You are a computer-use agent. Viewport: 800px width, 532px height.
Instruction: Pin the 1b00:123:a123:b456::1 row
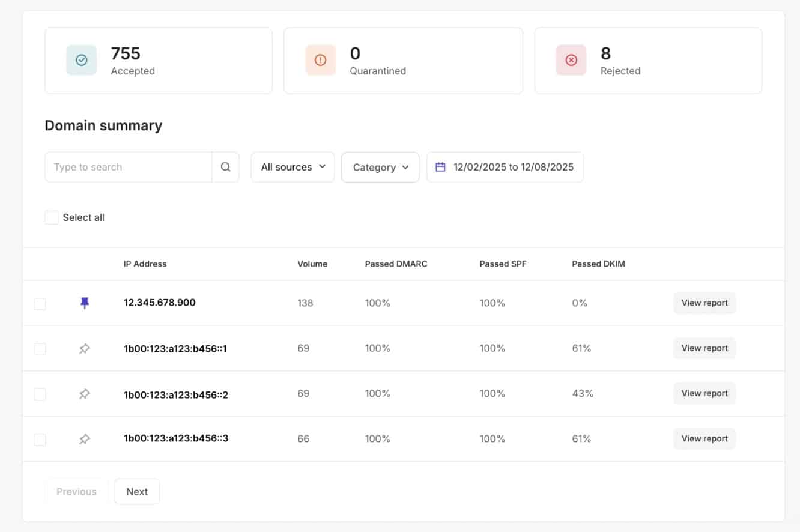click(85, 348)
